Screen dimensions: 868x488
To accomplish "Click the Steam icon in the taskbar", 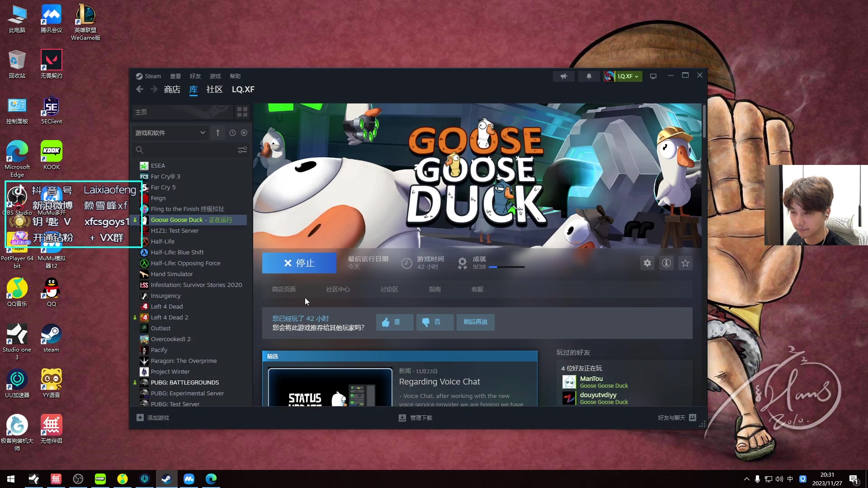I will tap(166, 479).
